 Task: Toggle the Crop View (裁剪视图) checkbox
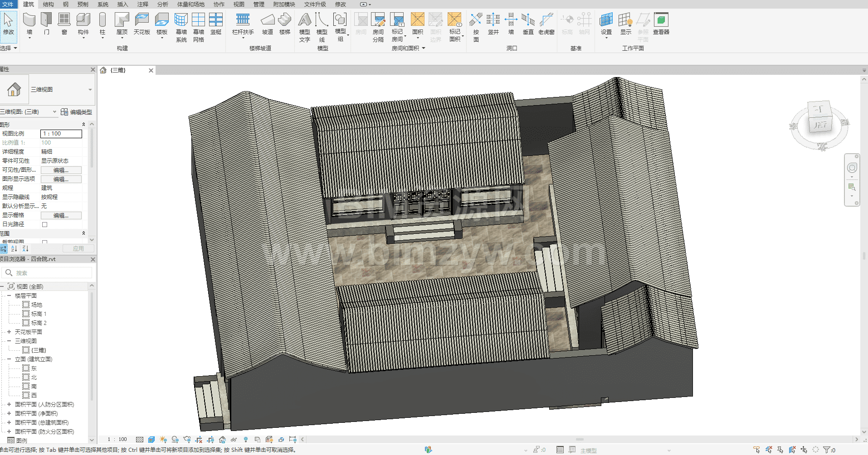[x=44, y=242]
